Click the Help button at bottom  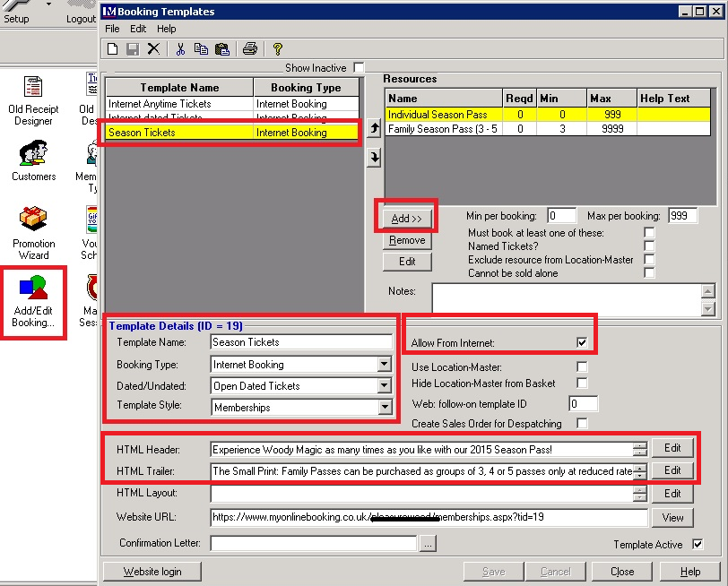tap(690, 572)
